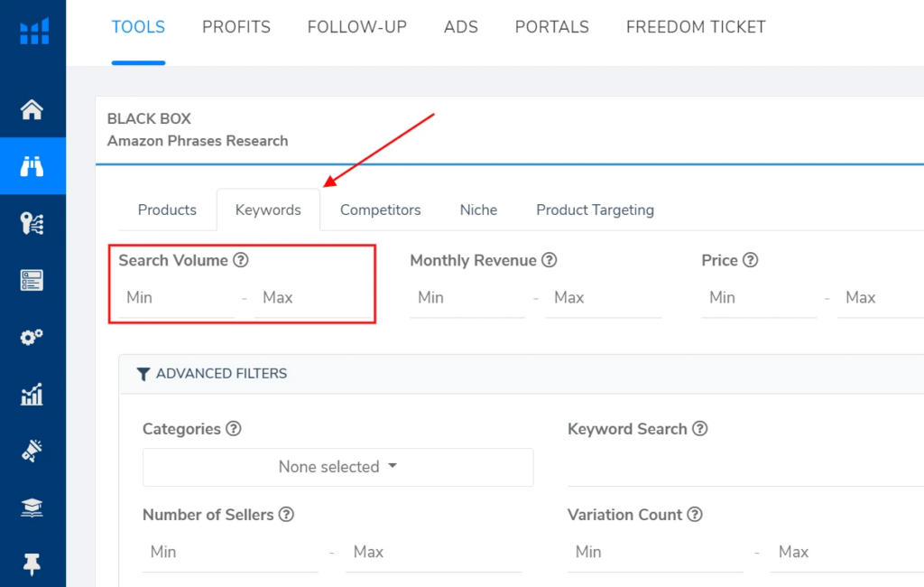
Task: Open the Profits top menu
Action: coord(236,27)
